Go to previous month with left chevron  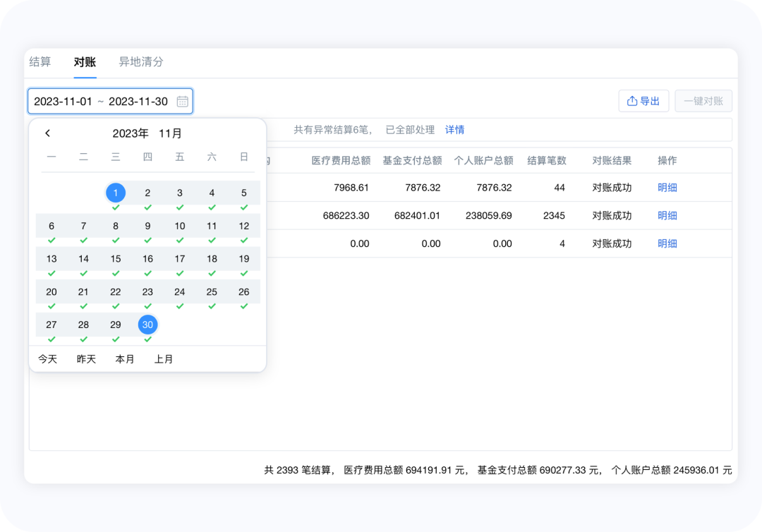click(48, 133)
